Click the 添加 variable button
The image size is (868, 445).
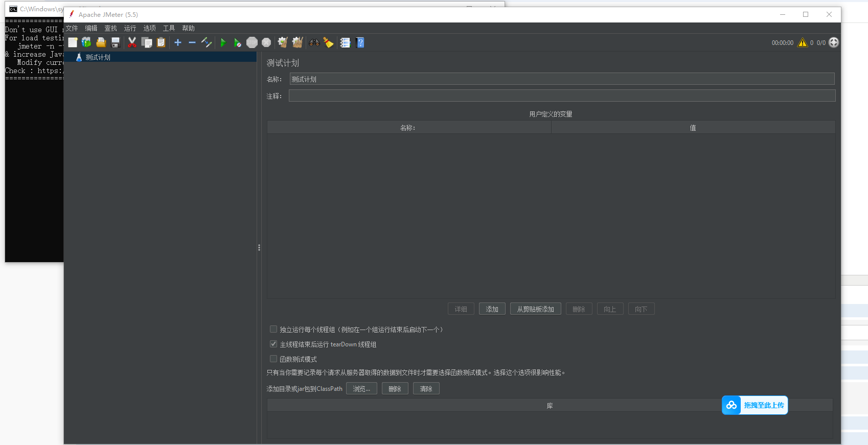coord(492,309)
